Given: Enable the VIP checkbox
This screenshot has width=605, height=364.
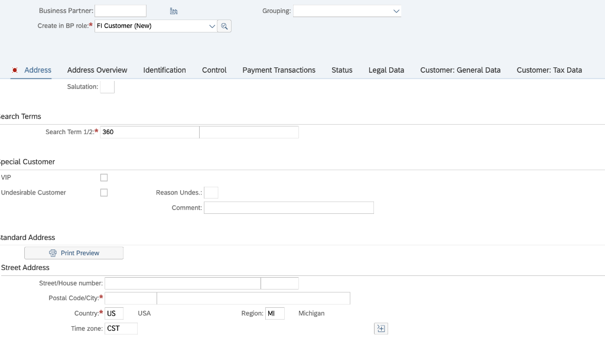Looking at the screenshot, I should point(104,177).
